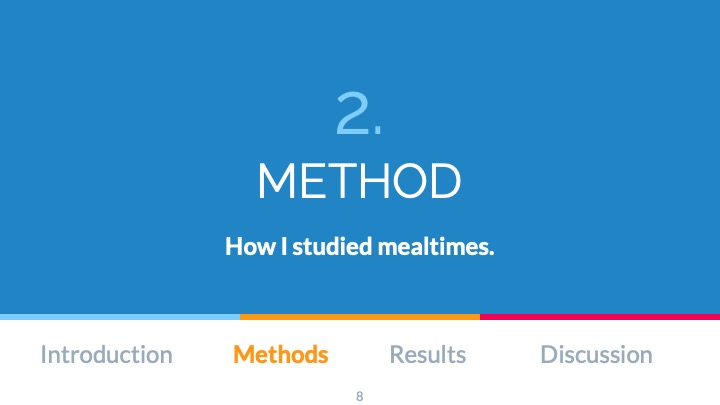Click the final "D" in METHOD
The width and height of the screenshot is (720, 405).
[x=446, y=181]
